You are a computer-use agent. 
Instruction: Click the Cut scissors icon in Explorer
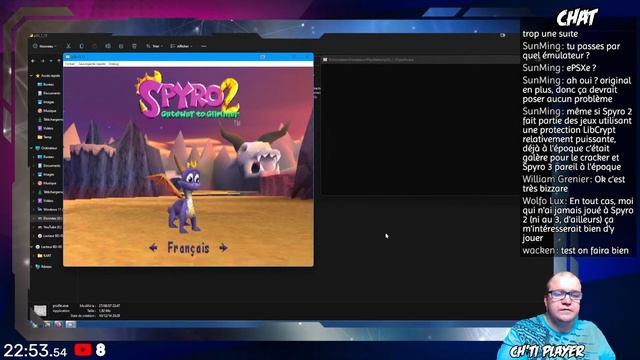pyautogui.click(x=69, y=46)
